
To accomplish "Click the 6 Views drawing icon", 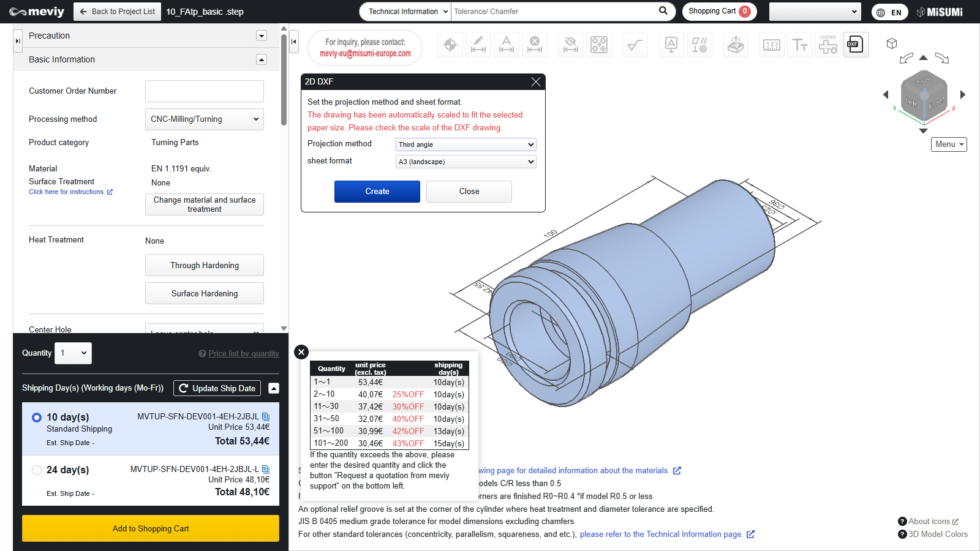I will tap(828, 45).
